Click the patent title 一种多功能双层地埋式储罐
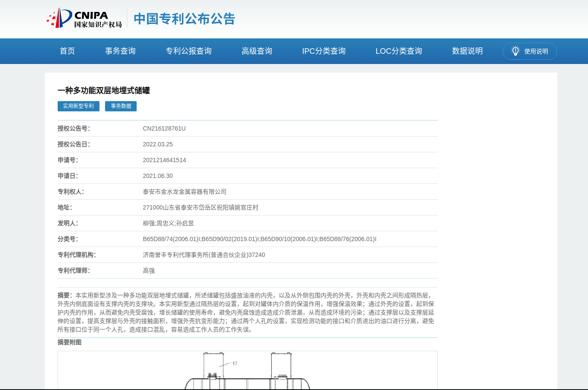The height and width of the screenshot is (390, 588). [104, 90]
